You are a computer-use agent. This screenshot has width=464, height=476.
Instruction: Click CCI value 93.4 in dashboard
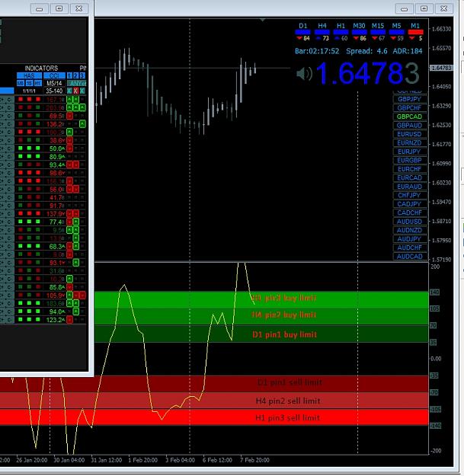click(x=56, y=165)
